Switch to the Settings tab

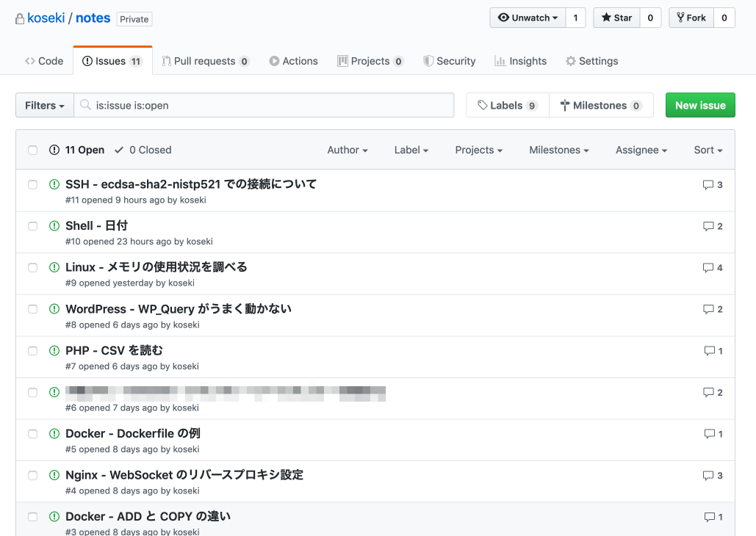[591, 61]
